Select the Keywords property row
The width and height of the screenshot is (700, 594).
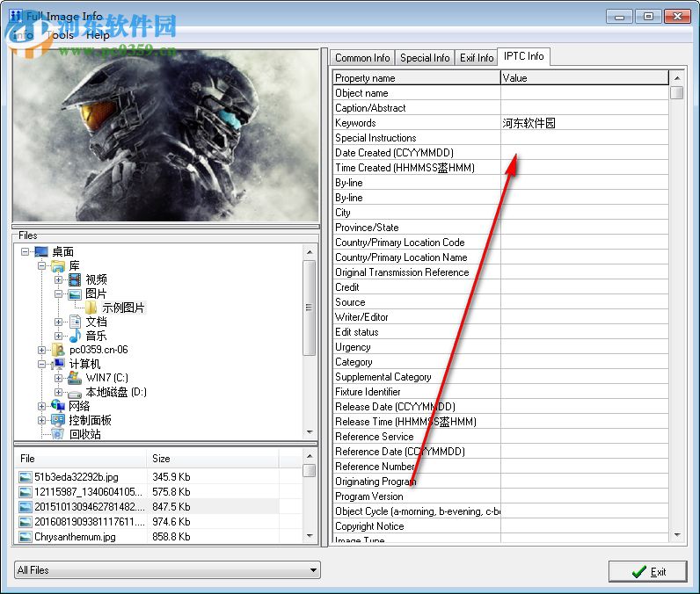[x=501, y=123]
